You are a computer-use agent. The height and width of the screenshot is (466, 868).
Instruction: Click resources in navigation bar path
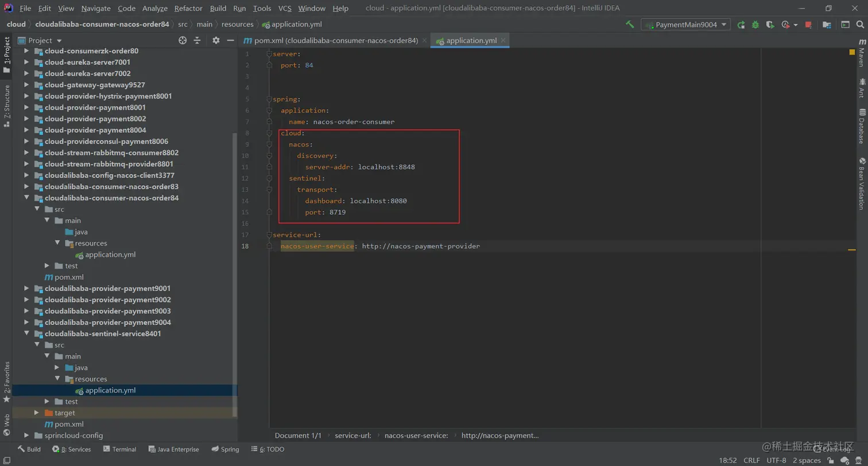(x=237, y=24)
